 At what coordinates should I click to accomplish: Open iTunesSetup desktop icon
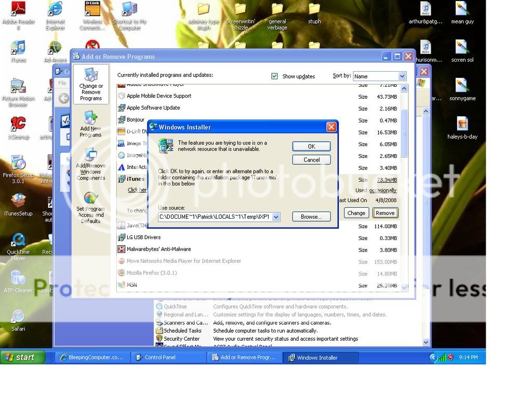click(x=18, y=205)
